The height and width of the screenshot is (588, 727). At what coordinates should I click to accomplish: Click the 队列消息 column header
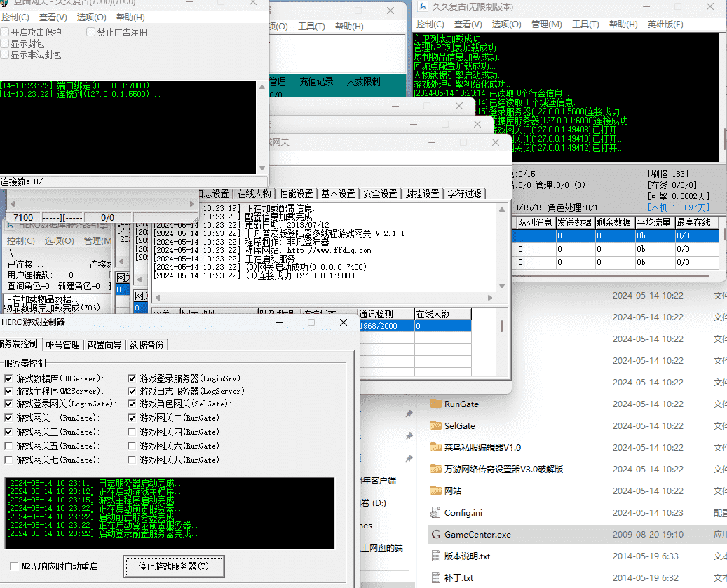[535, 222]
